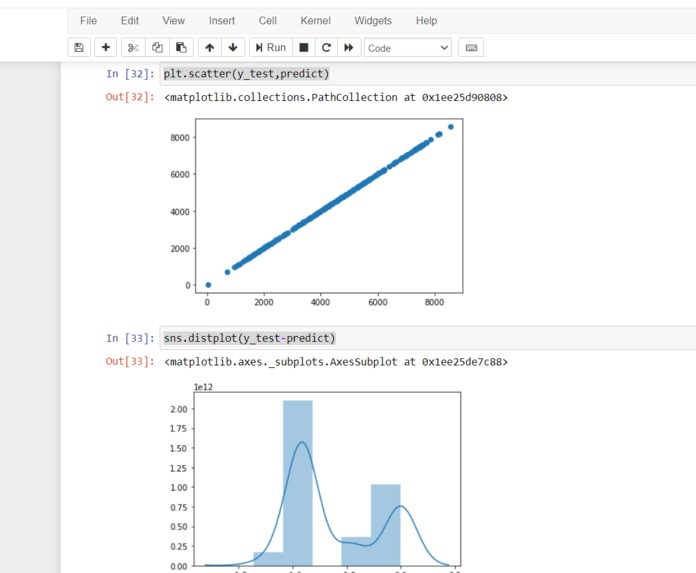Image resolution: width=696 pixels, height=573 pixels.
Task: Click the scatter plot output image
Action: click(316, 212)
